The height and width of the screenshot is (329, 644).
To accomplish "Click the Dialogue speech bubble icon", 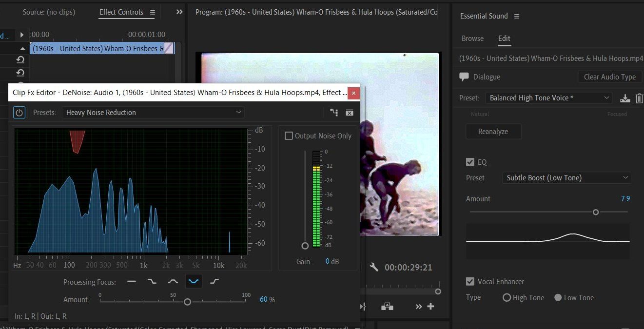I will coord(464,77).
